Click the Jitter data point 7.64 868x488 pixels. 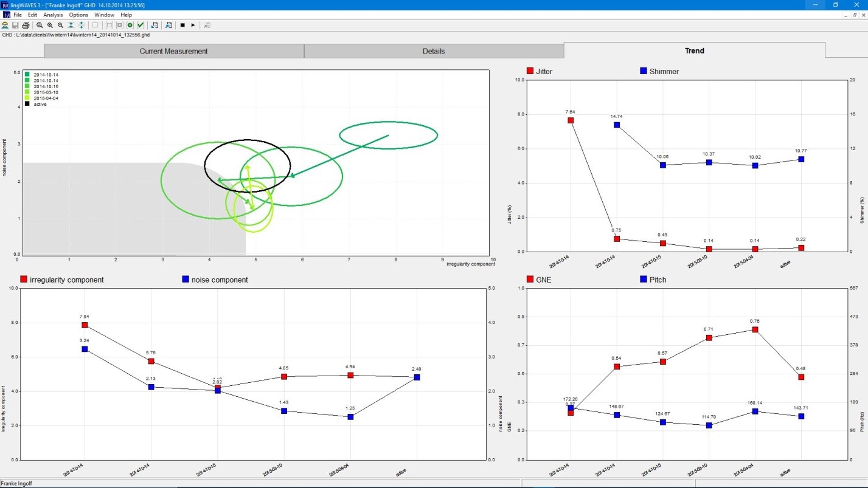tap(571, 120)
